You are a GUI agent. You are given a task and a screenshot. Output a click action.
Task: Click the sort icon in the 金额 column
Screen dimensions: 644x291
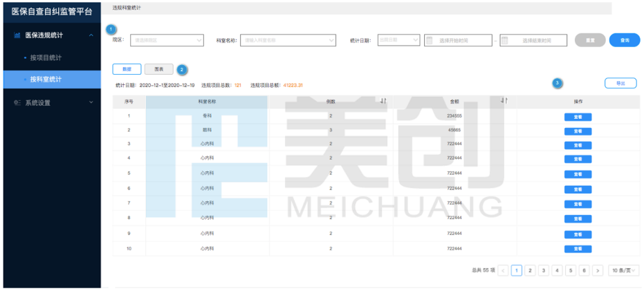pyautogui.click(x=504, y=102)
